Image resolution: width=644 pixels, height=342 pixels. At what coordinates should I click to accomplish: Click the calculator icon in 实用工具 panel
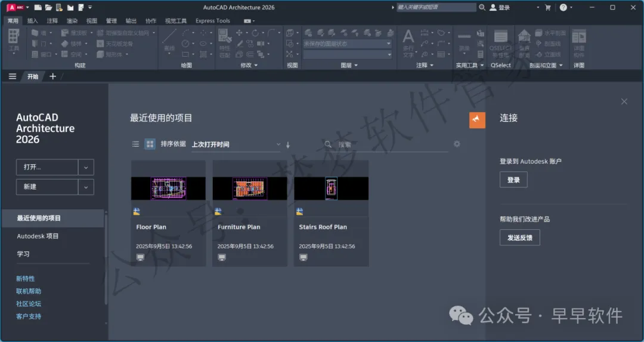point(480,54)
